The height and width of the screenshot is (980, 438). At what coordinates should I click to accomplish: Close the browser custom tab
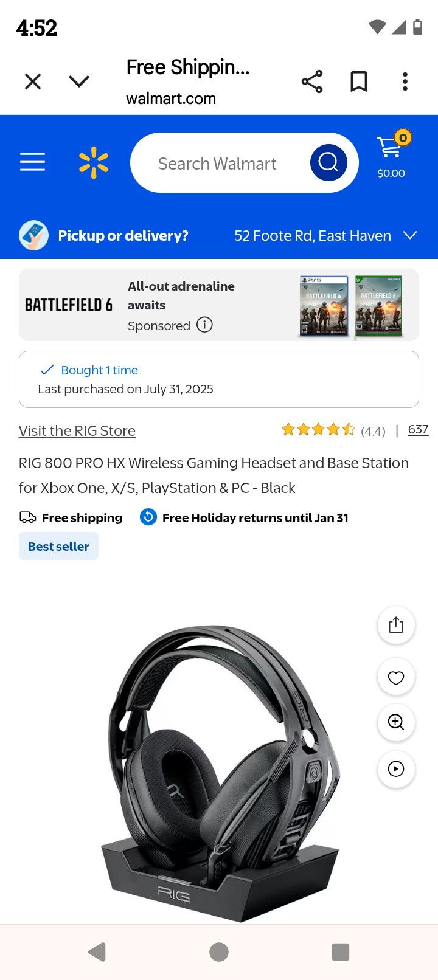click(x=33, y=81)
